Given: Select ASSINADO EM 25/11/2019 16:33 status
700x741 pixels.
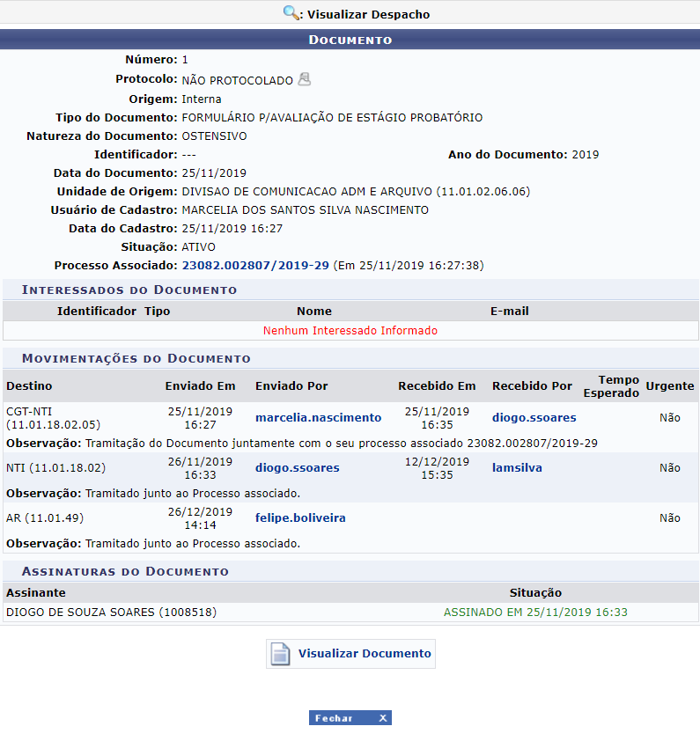Looking at the screenshot, I should [x=535, y=613].
